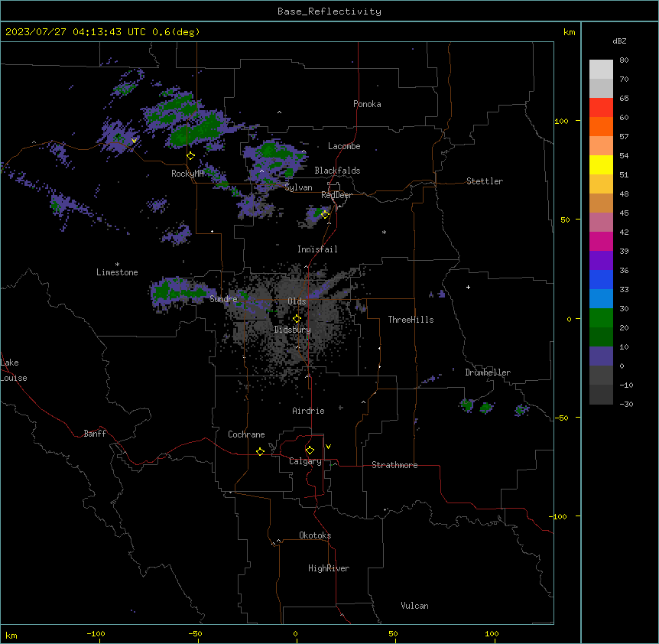Click the Lake Louise label
This screenshot has width=659, height=644.
pos(14,370)
